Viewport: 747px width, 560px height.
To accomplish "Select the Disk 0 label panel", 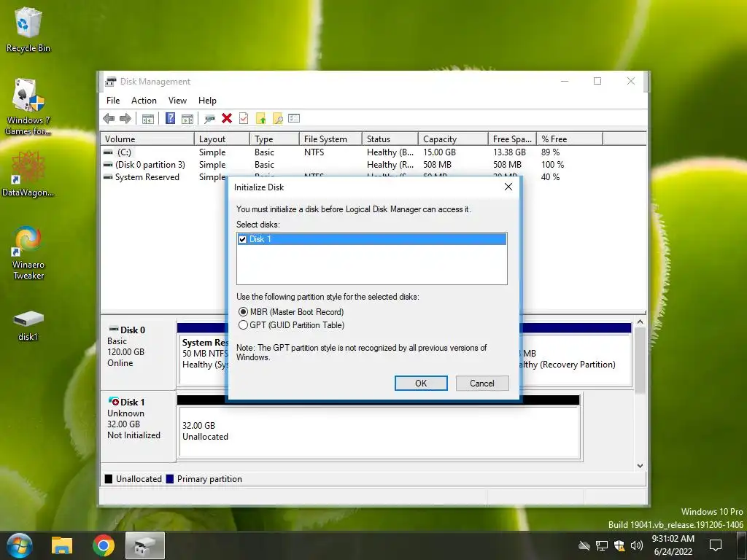I will point(138,354).
